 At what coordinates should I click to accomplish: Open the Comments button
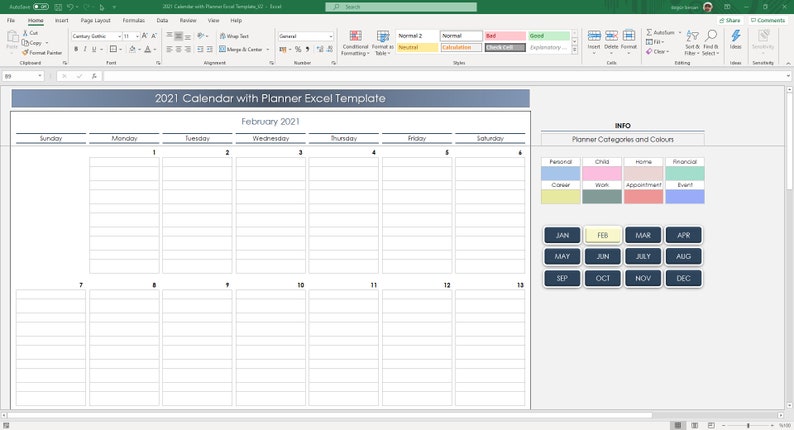[768, 20]
